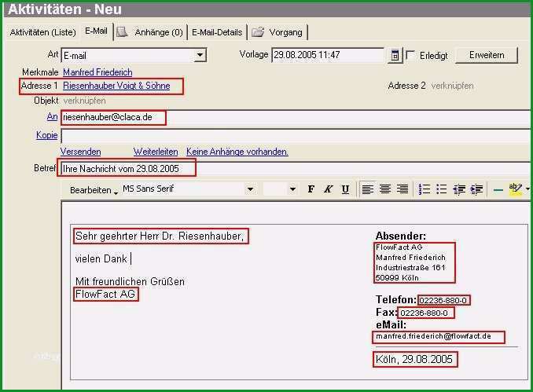
Task: Open the calendar picker next to Vorlage
Action: [395, 55]
